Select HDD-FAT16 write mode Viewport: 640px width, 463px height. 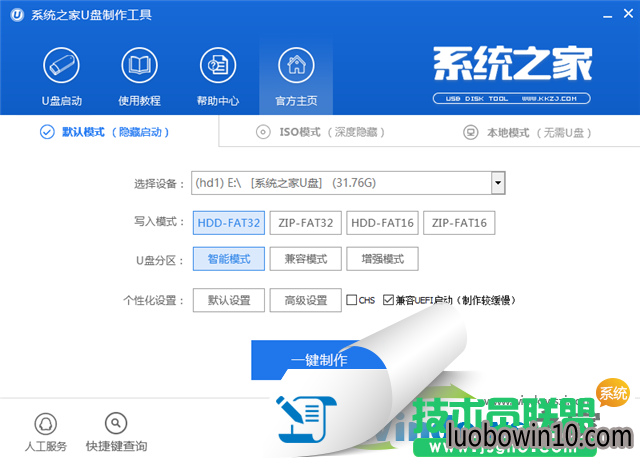tap(382, 223)
